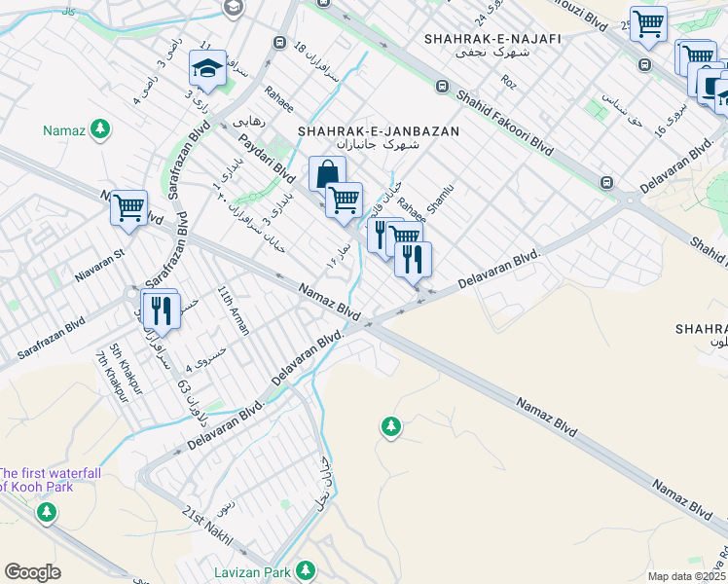
Task: Click the bus stop icon near Shahrak-e-Najafi
Action: point(443,86)
